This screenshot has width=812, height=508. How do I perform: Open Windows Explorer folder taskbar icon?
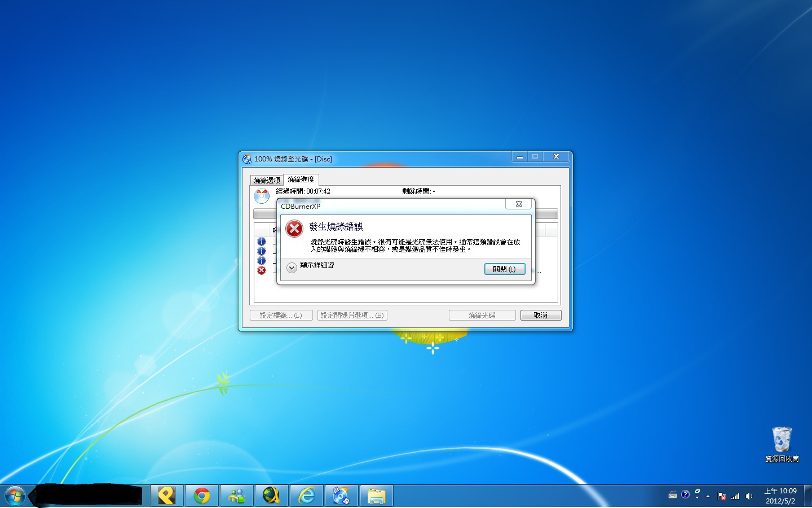376,496
